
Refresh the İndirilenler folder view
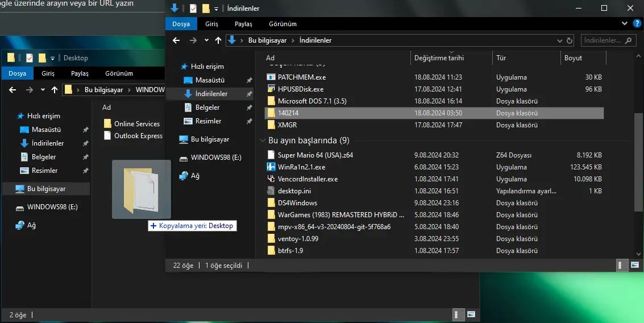[569, 40]
